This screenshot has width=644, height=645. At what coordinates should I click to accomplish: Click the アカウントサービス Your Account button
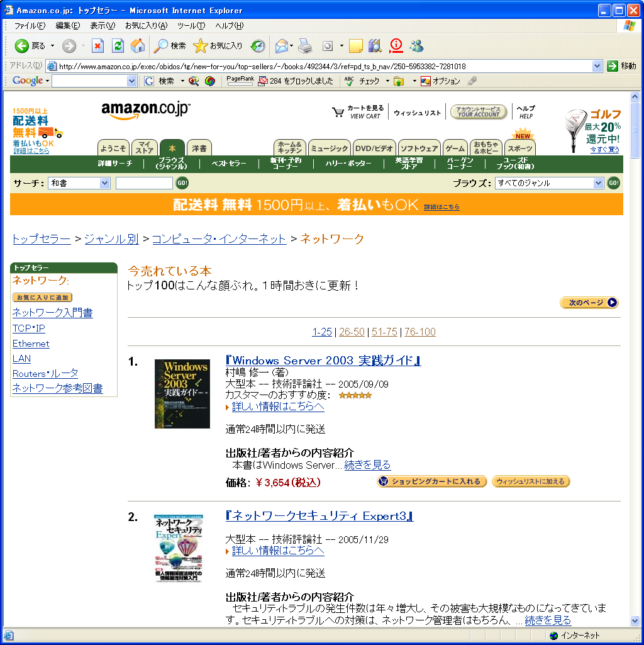[479, 112]
